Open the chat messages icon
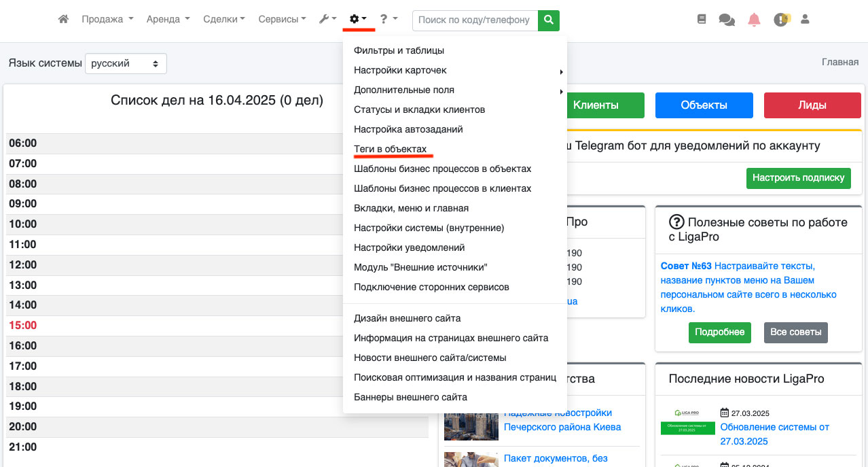The width and height of the screenshot is (868, 467). (727, 20)
